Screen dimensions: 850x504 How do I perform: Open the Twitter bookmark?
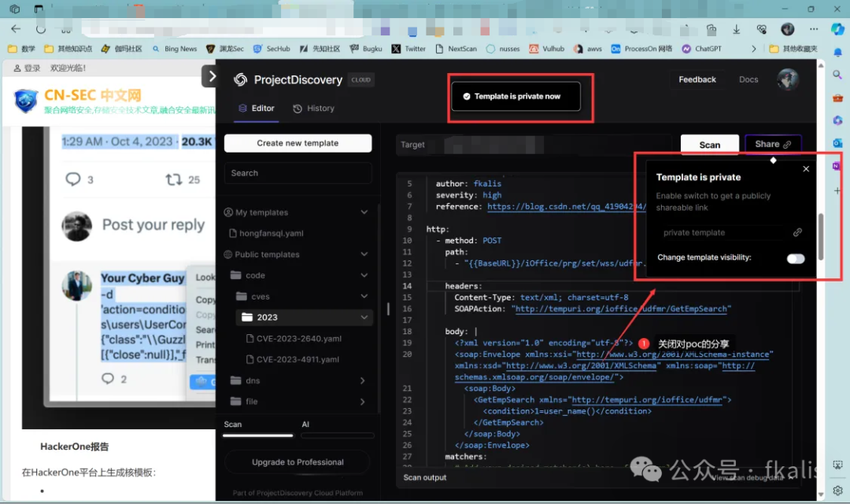coord(408,49)
